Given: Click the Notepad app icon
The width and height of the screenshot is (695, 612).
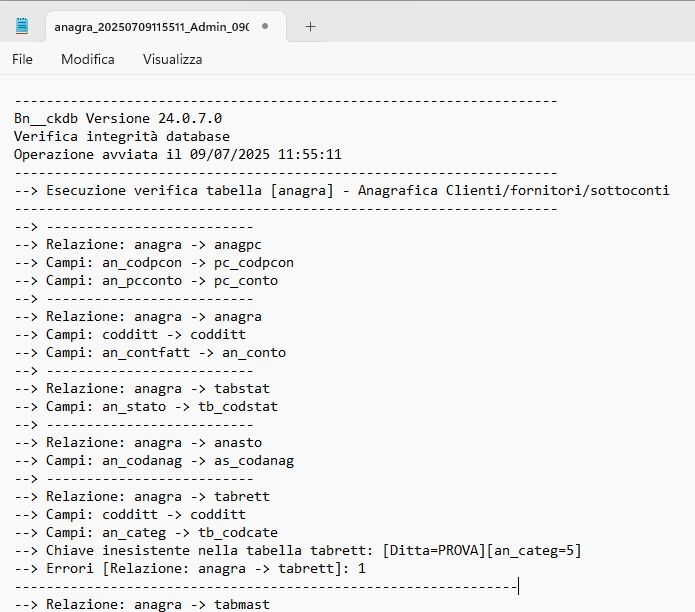Looking at the screenshot, I should click(22, 26).
